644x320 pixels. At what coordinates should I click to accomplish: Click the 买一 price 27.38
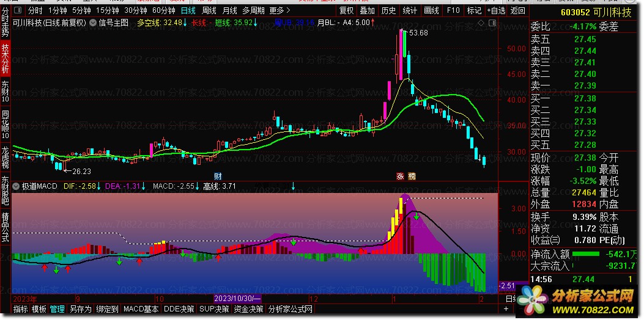585,98
